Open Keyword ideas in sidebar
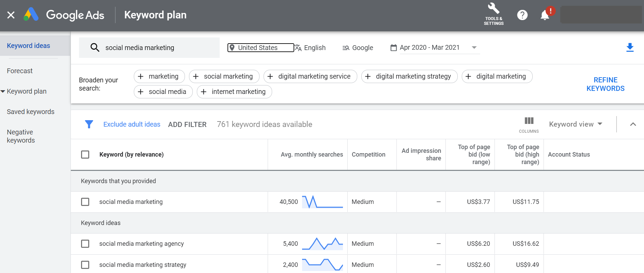Screen dimensions: 644x273 [x=29, y=46]
